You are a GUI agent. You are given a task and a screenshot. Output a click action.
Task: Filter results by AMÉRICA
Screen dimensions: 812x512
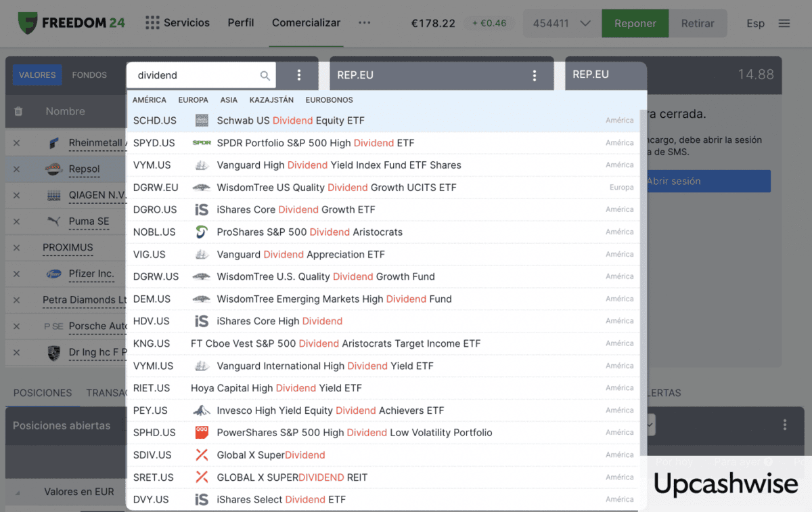150,100
